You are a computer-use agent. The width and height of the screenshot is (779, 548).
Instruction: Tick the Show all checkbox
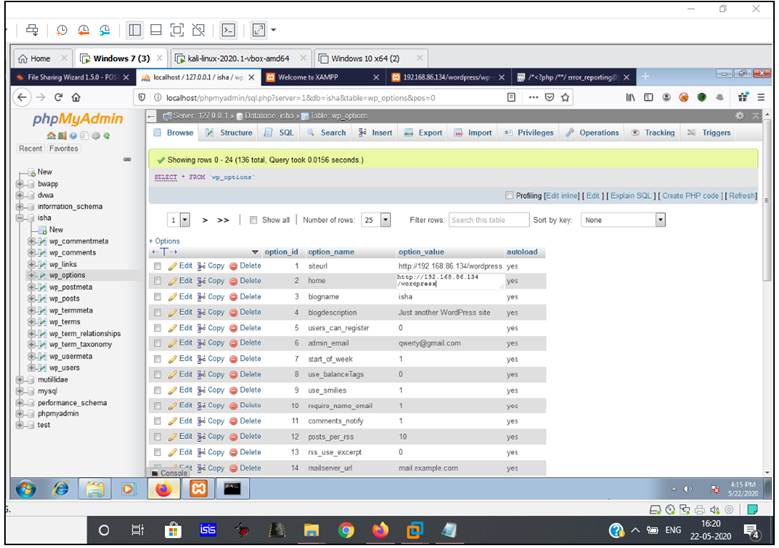254,220
